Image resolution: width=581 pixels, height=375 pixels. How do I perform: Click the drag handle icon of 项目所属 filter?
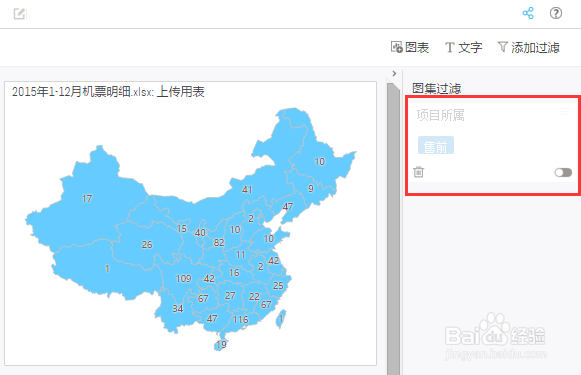click(x=565, y=111)
